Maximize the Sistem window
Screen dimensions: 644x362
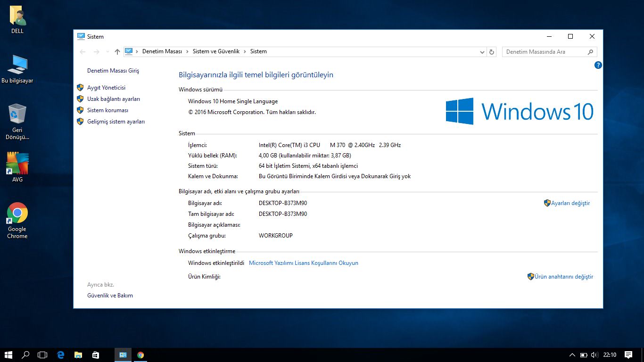click(x=570, y=36)
